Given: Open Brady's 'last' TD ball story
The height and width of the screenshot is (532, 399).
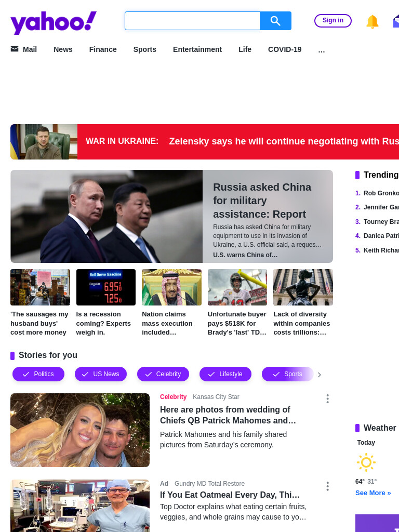Looking at the screenshot, I should pos(237,323).
